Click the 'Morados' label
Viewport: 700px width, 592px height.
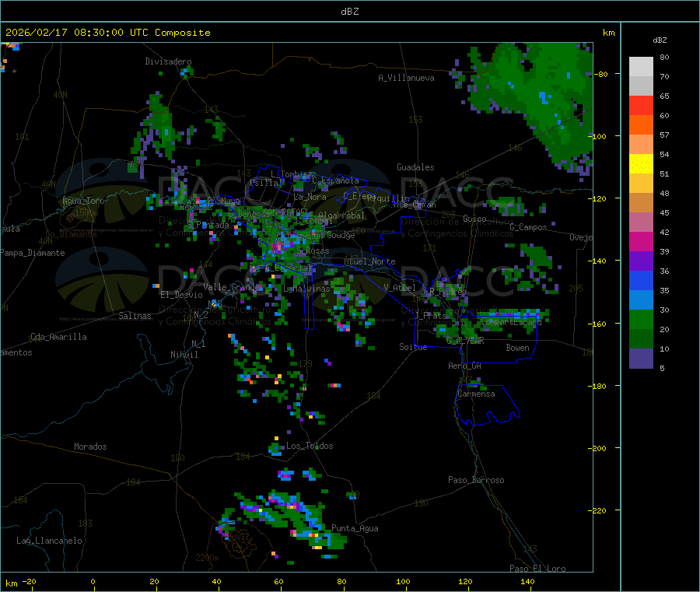(90, 447)
